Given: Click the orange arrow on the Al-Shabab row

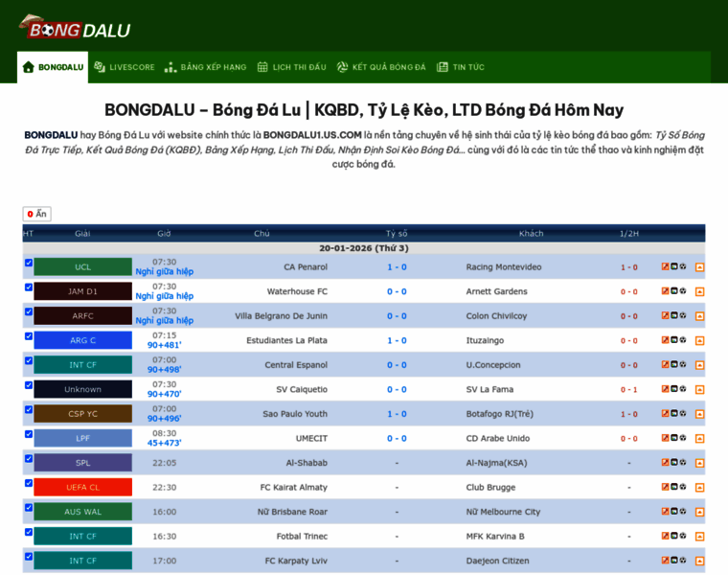Looking at the screenshot, I should [x=699, y=463].
